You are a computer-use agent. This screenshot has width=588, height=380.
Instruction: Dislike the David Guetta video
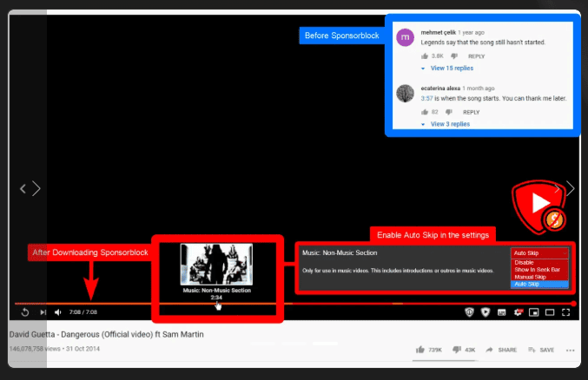click(456, 350)
